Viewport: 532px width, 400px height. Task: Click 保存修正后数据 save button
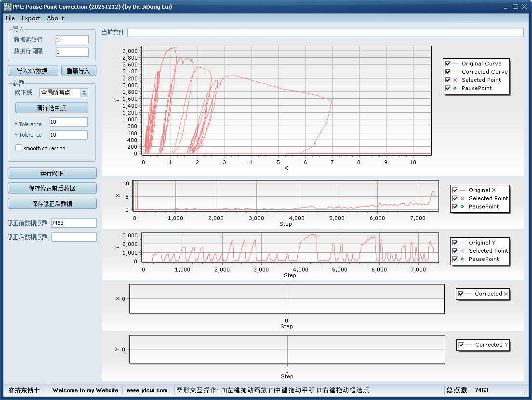(x=52, y=204)
